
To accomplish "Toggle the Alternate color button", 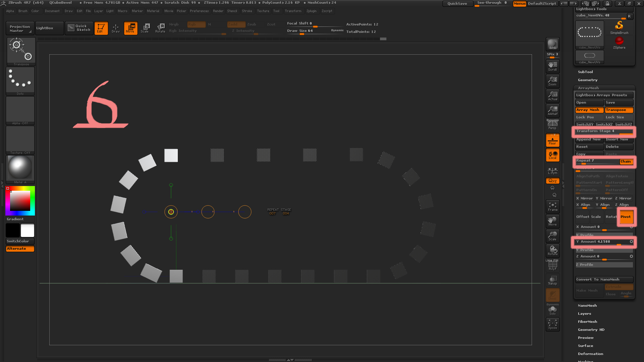I will tap(20, 249).
